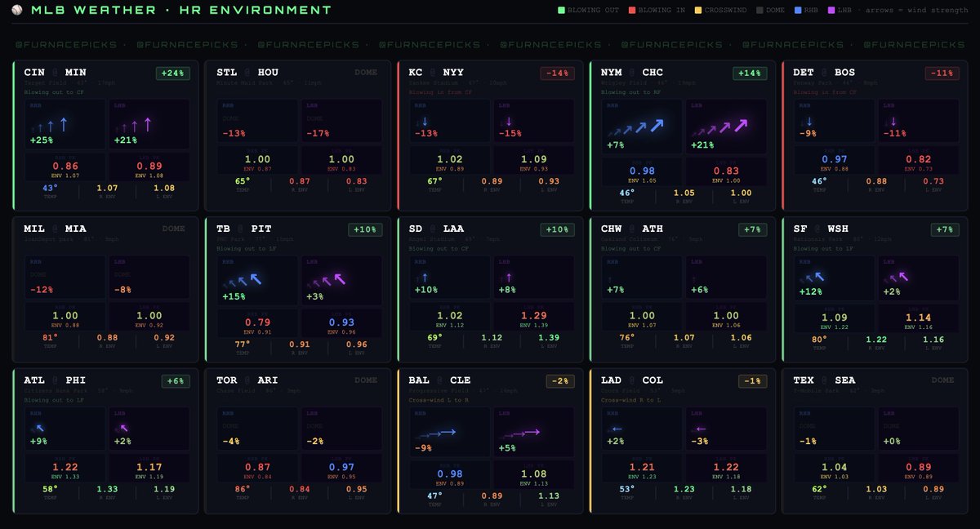Click the green BLOWING OUT legend swatch
The height and width of the screenshot is (529, 980).
click(x=561, y=11)
